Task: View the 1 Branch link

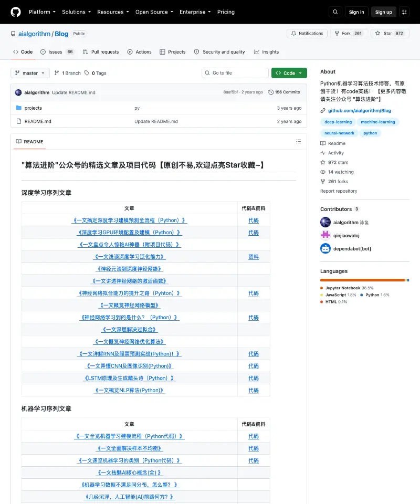Action: (68, 73)
